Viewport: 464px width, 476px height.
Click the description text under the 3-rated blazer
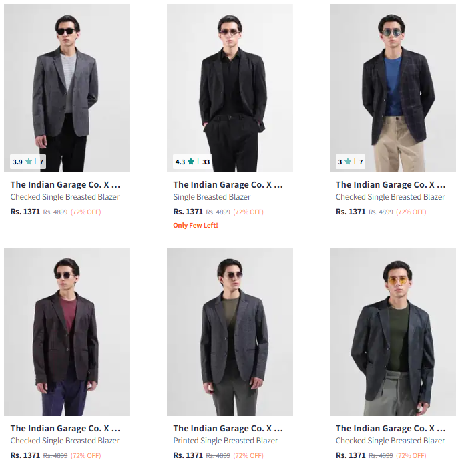point(390,197)
